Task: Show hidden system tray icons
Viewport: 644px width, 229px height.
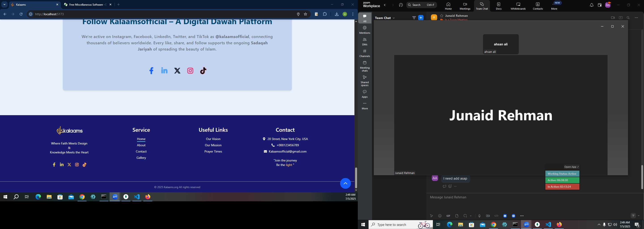Action: pyautogui.click(x=599, y=225)
